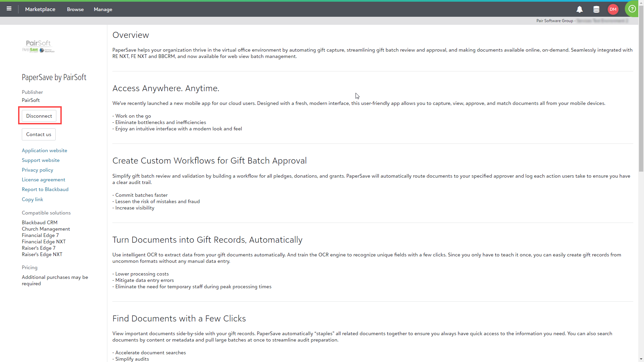Open the hamburger navigation menu
This screenshot has height=362, width=644.
(x=9, y=9)
